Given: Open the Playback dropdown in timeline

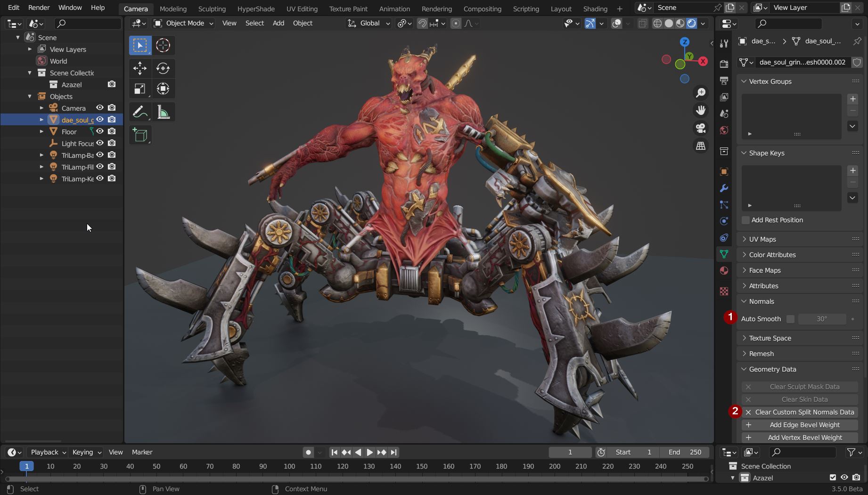Looking at the screenshot, I should pyautogui.click(x=48, y=452).
